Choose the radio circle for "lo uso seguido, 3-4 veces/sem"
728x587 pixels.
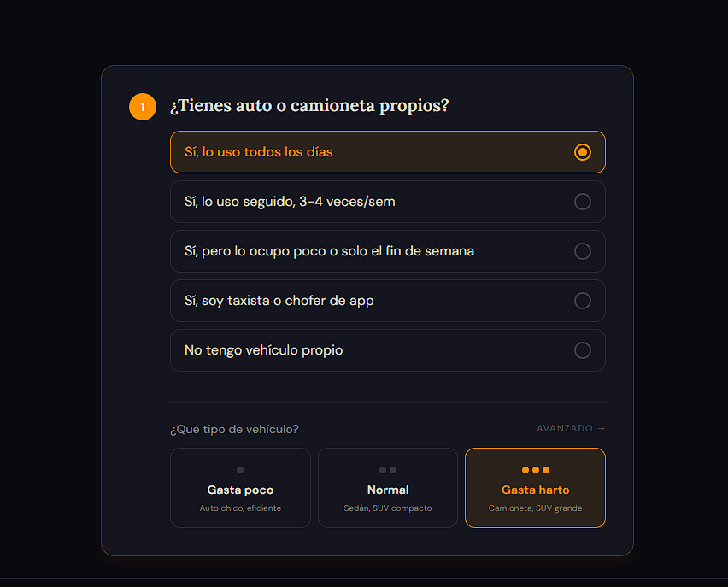583,202
